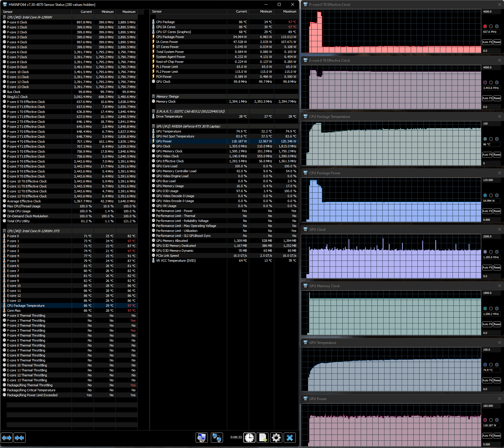Screen dimensions: 504x448
Task: Select the Package/Ring Power Limit Exceeded row
Action: point(70,395)
